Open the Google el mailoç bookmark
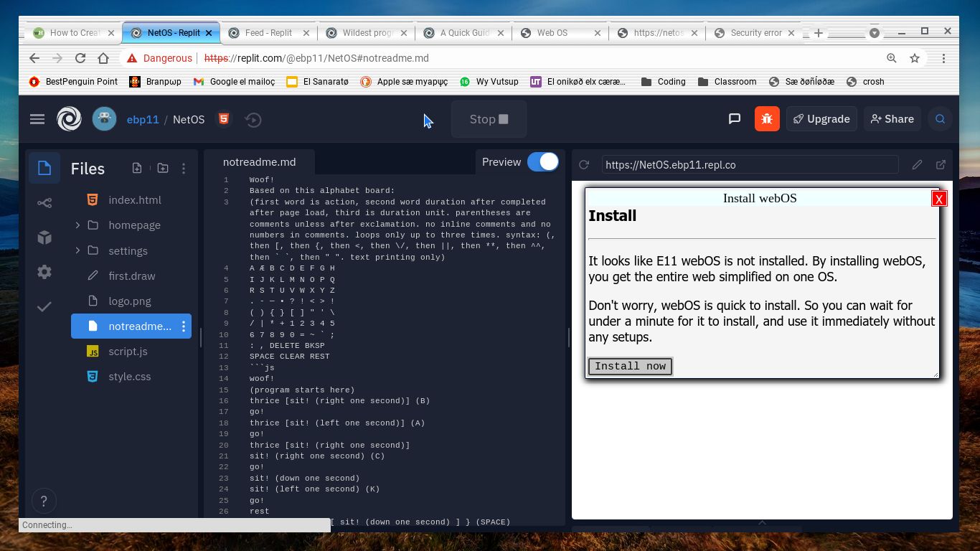The height and width of the screenshot is (551, 980). (235, 82)
